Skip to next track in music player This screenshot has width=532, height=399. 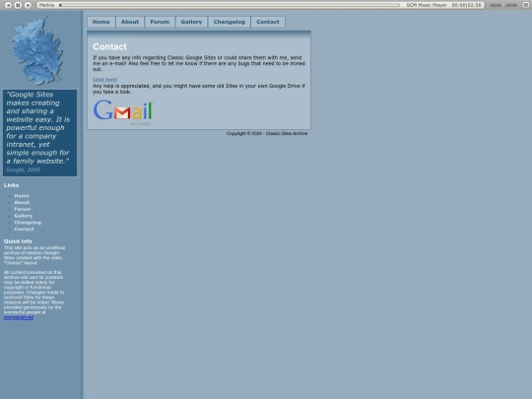(x=28, y=5)
